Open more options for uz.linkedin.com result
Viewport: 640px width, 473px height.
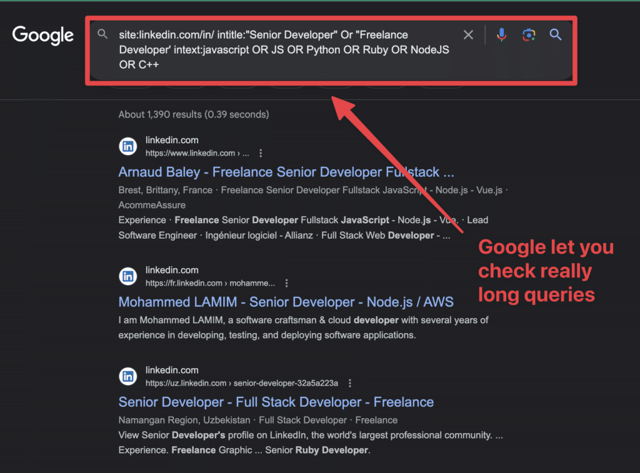(350, 383)
